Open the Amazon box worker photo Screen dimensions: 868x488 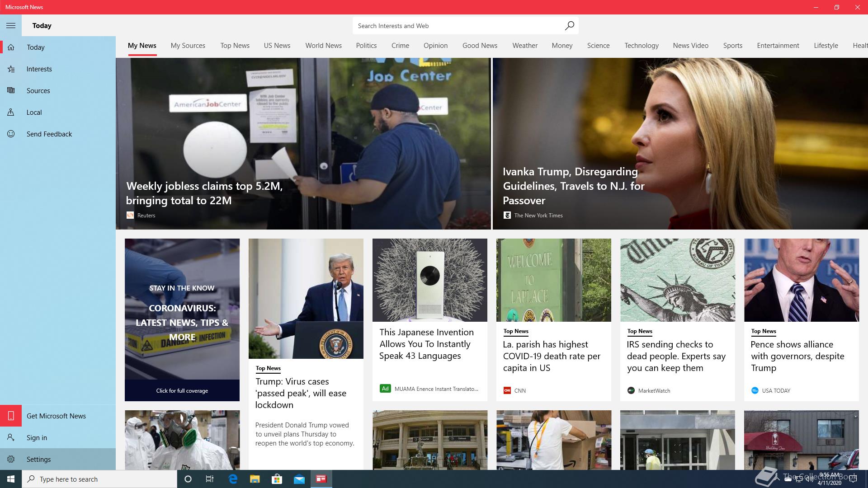pyautogui.click(x=554, y=440)
